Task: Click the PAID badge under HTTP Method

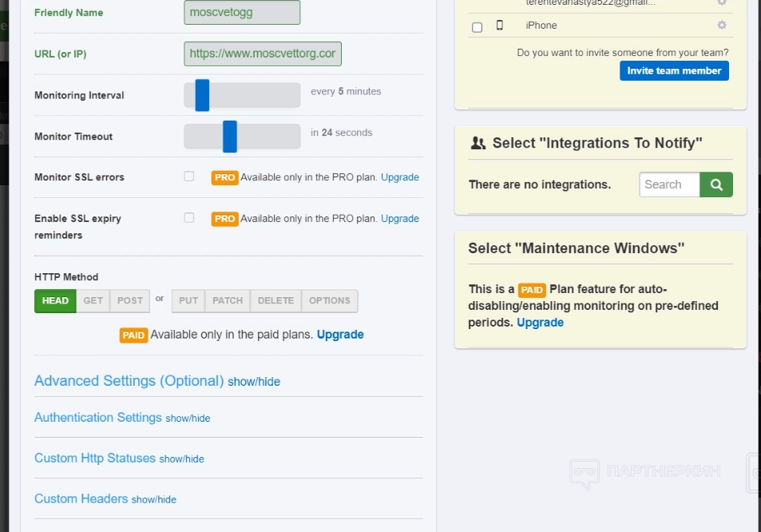Action: click(x=133, y=335)
